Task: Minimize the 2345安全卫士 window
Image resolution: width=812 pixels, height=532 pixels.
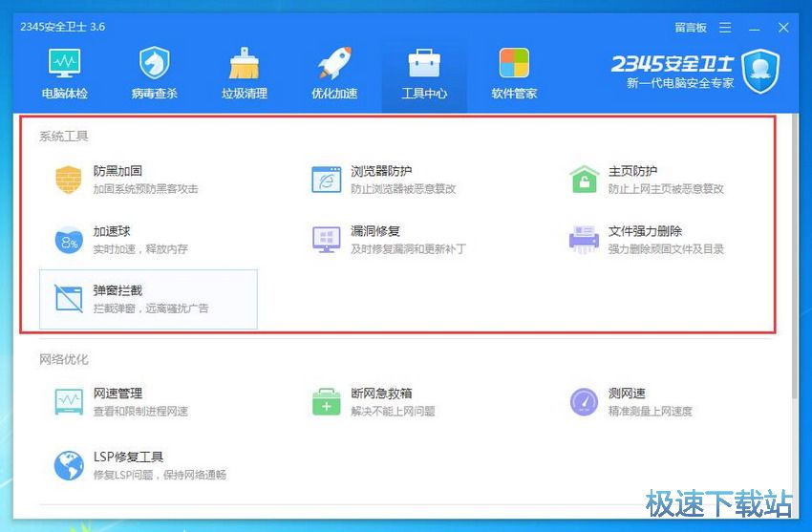Action: coord(755,28)
